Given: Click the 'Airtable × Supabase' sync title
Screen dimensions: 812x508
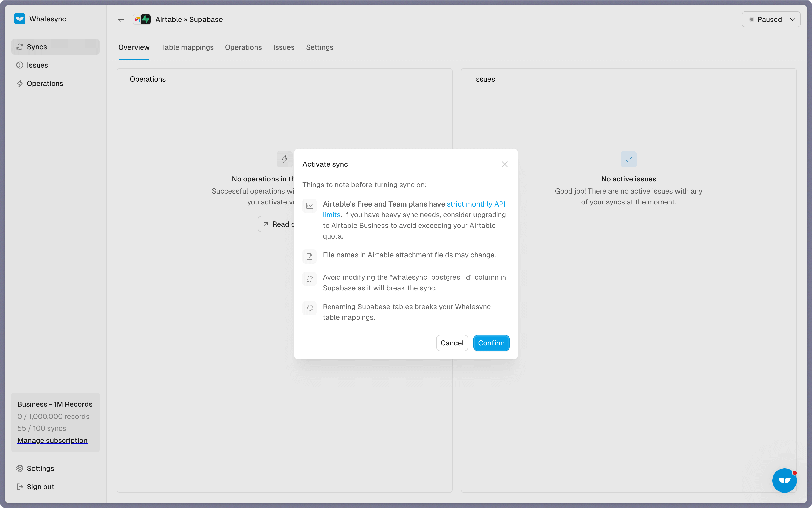Looking at the screenshot, I should tap(189, 20).
